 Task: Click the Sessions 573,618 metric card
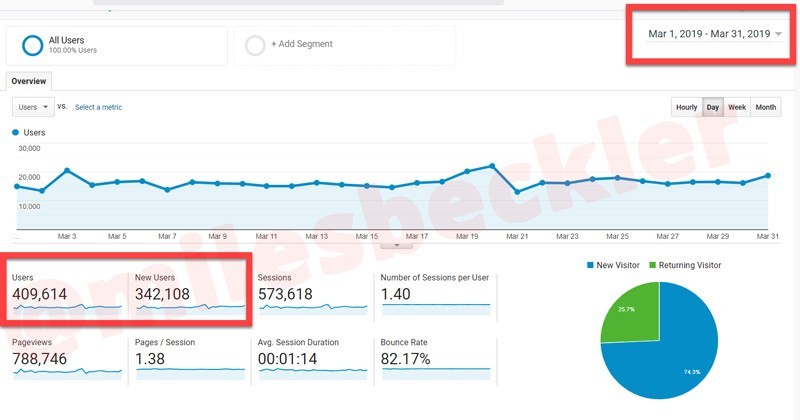pos(312,293)
